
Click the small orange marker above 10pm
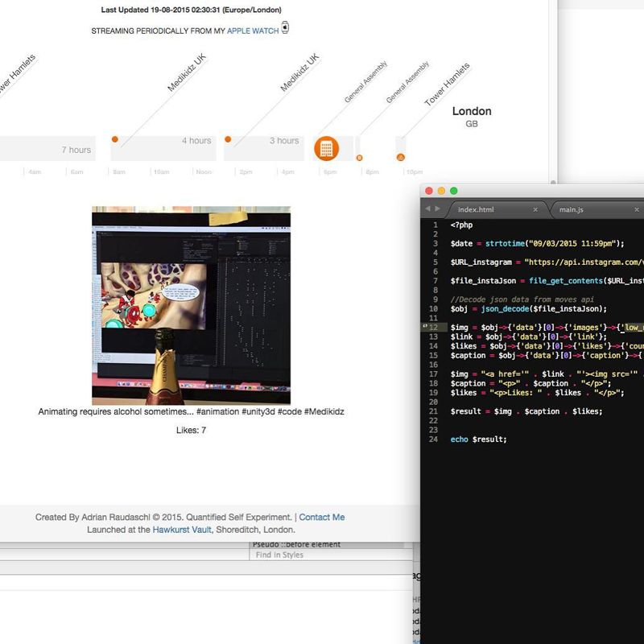[400, 156]
